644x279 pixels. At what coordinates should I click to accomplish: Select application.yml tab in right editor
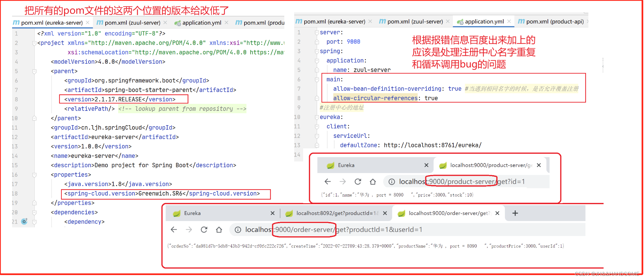(x=484, y=21)
